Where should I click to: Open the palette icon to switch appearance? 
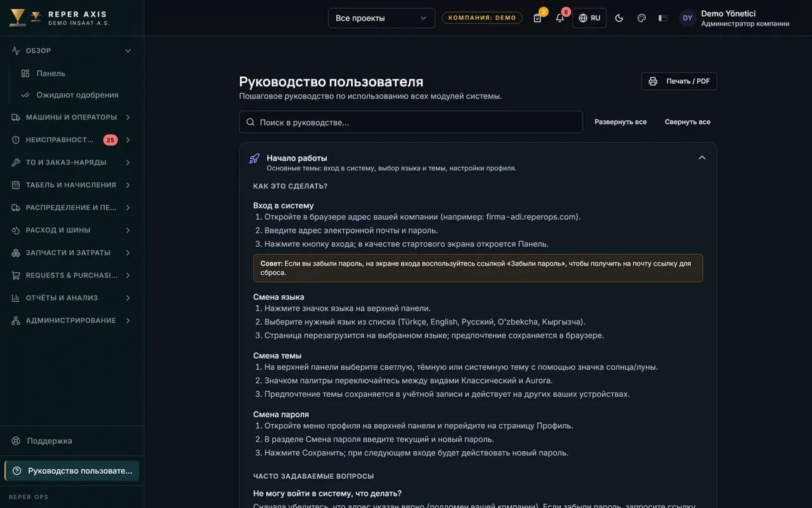tap(641, 18)
